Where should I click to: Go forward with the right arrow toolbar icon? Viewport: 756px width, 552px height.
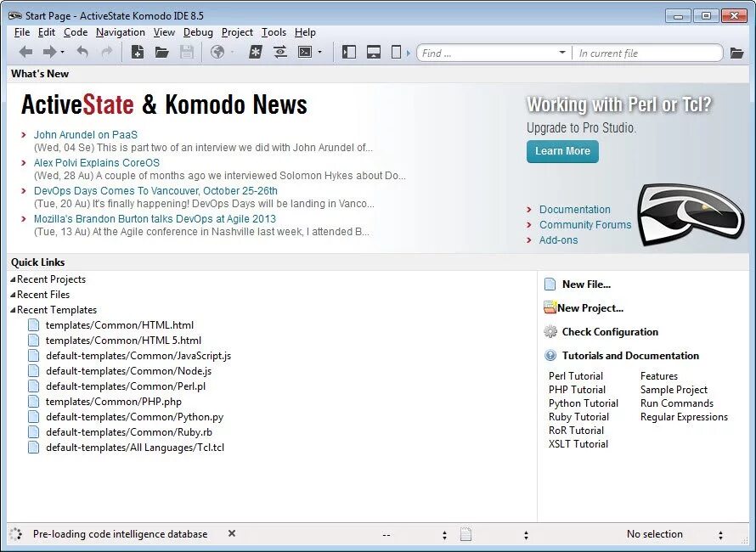(x=49, y=52)
